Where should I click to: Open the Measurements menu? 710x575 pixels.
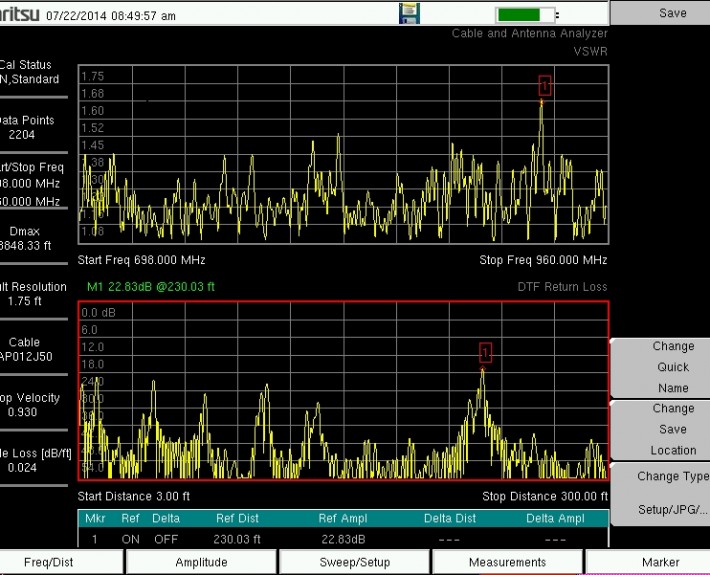point(507,562)
